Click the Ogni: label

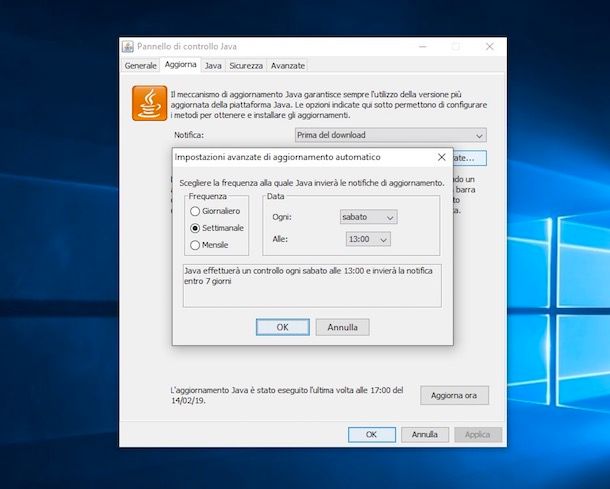(282, 217)
